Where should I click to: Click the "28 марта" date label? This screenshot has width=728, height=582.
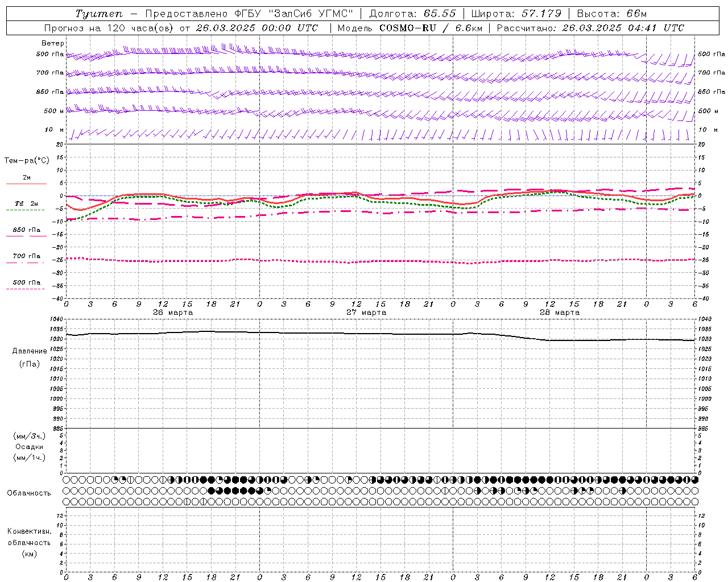click(560, 313)
